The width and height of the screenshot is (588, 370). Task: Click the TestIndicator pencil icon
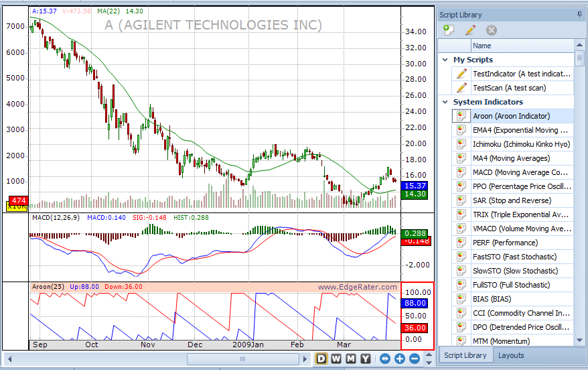461,74
